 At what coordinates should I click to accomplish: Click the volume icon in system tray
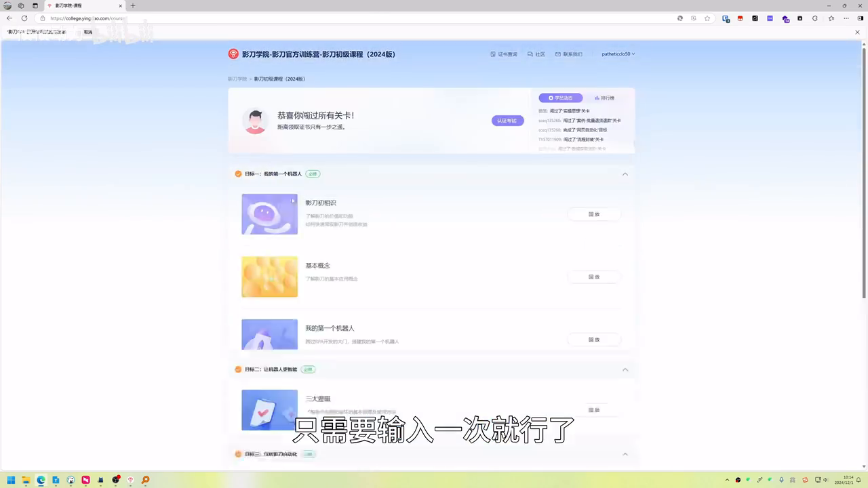click(x=825, y=480)
